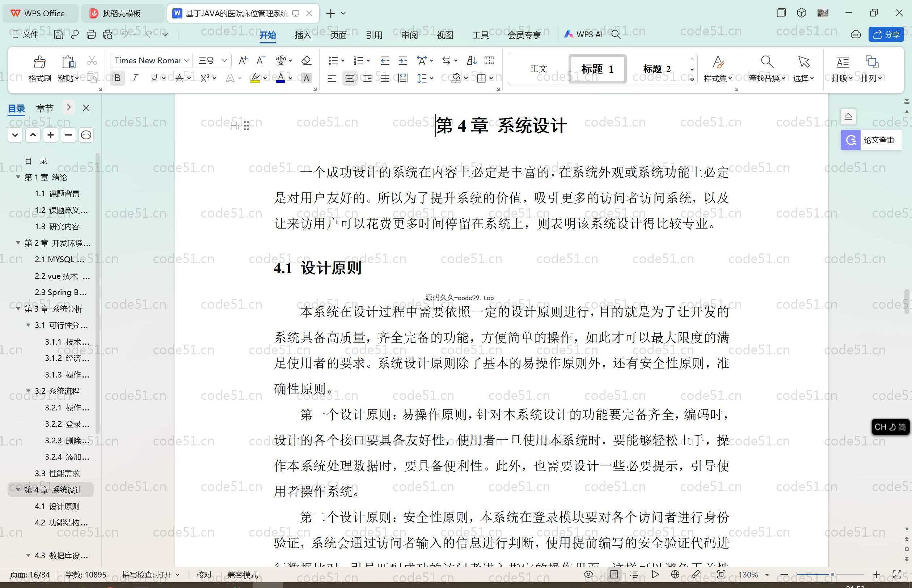Click the Clear formatting eraser icon
912x588 pixels.
coord(306,60)
